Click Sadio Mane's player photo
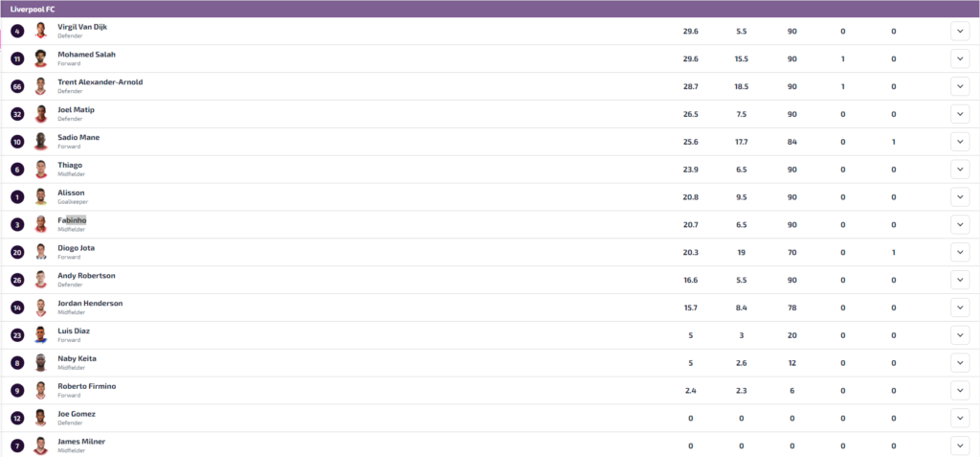980x457 pixels. [40, 142]
